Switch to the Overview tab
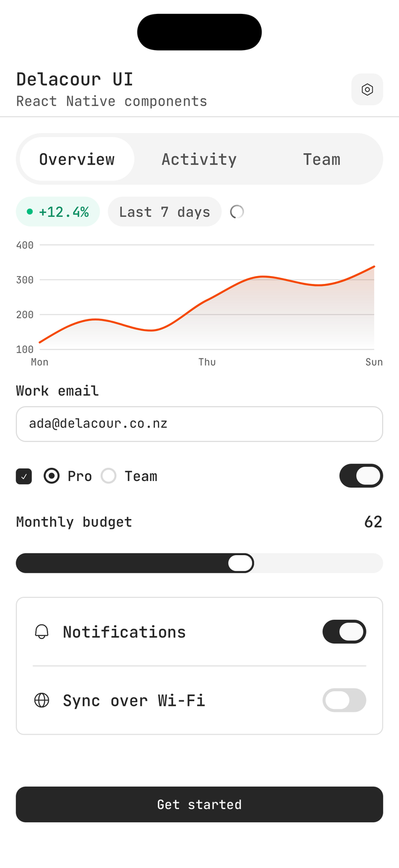399x868 pixels. point(77,159)
